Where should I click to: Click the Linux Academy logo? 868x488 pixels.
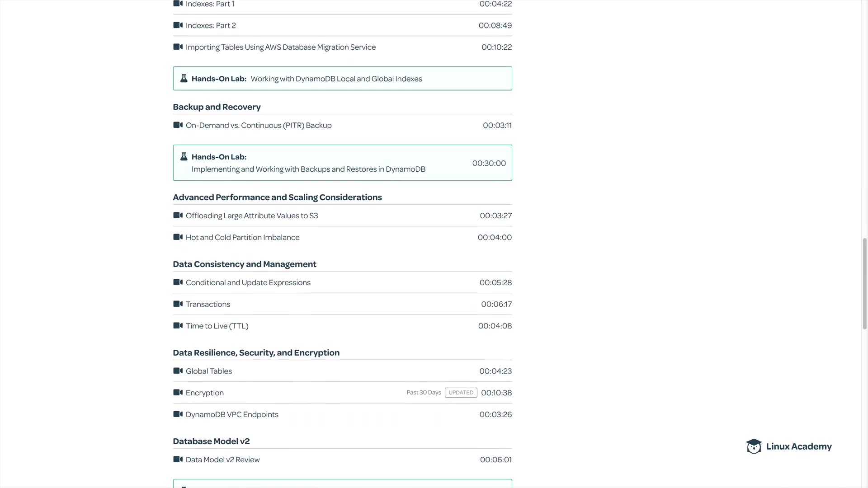(x=788, y=446)
